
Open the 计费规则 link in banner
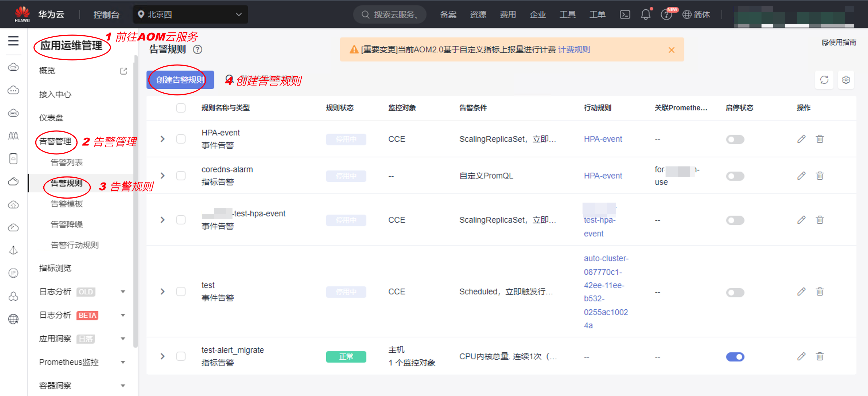point(574,50)
